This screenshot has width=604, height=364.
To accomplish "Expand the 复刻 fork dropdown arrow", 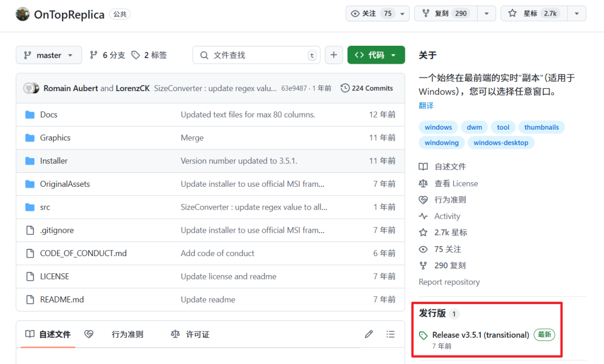I will click(487, 13).
